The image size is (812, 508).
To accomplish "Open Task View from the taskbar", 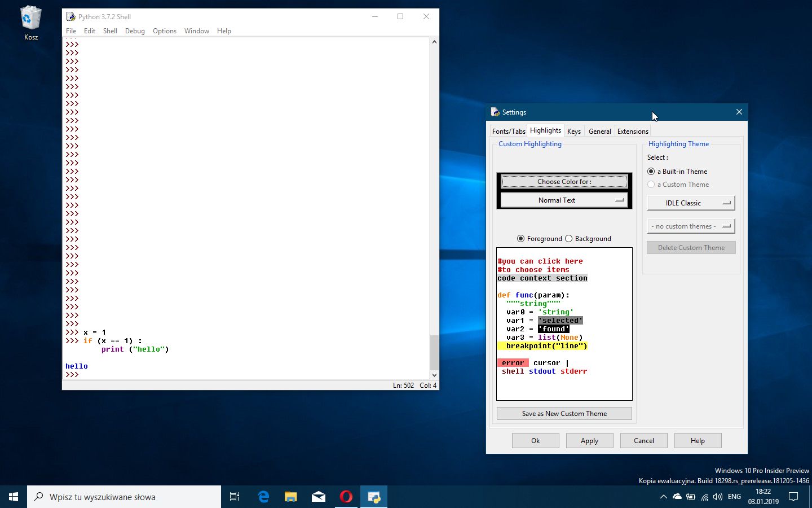I will tap(235, 497).
